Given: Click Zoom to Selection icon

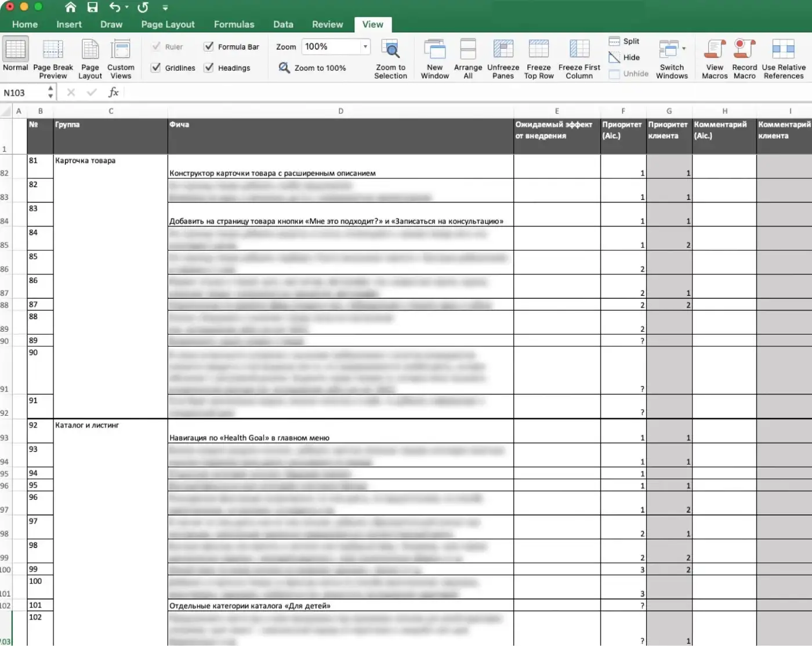Looking at the screenshot, I should 390,50.
